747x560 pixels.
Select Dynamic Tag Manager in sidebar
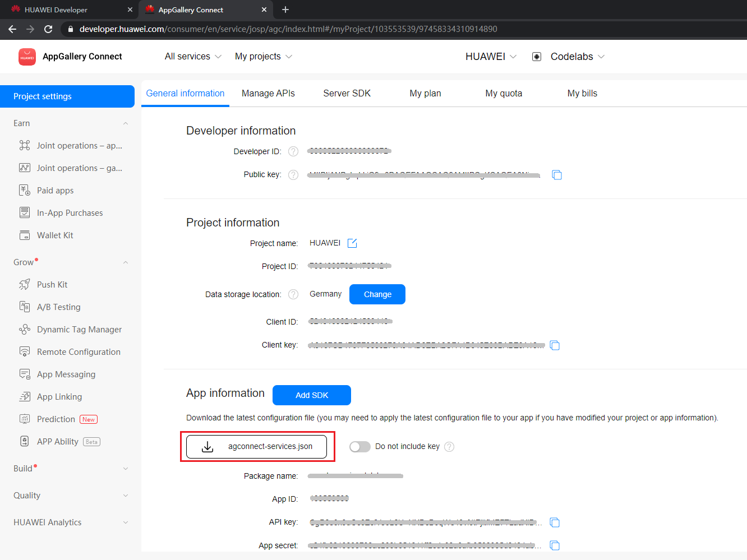79,329
